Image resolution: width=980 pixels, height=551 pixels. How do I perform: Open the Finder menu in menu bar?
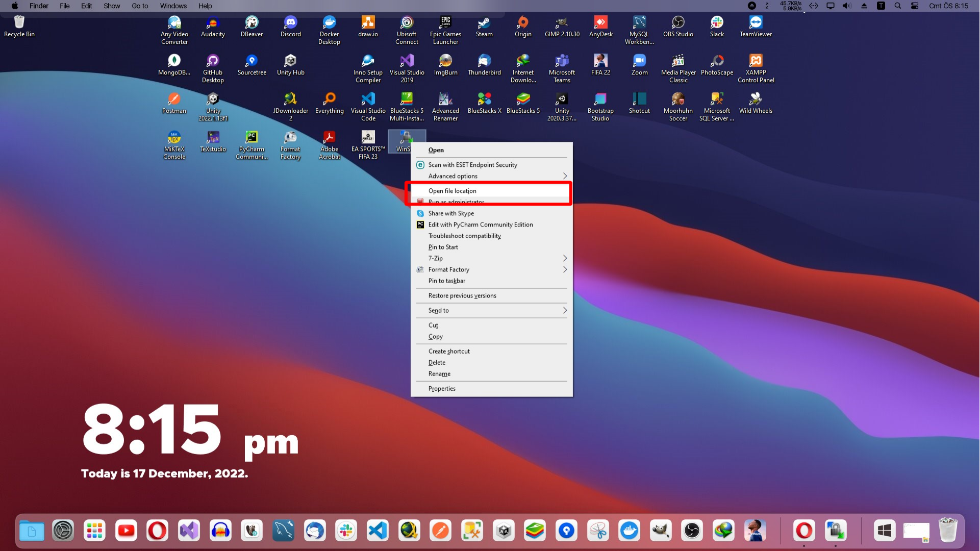39,6
